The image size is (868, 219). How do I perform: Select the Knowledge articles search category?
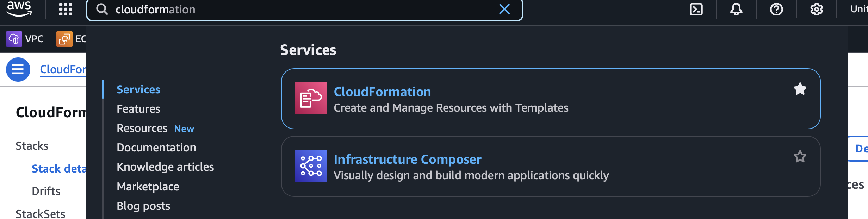(165, 167)
